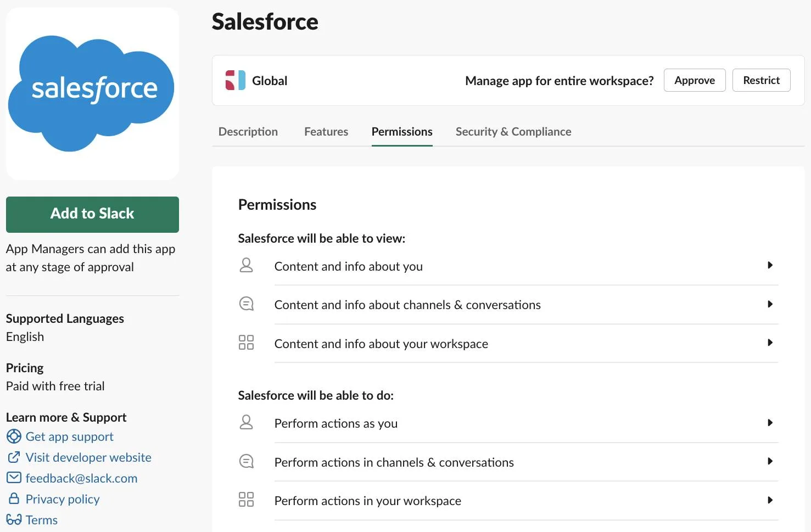The image size is (811, 532).
Task: Open the Description tab
Action: click(248, 132)
